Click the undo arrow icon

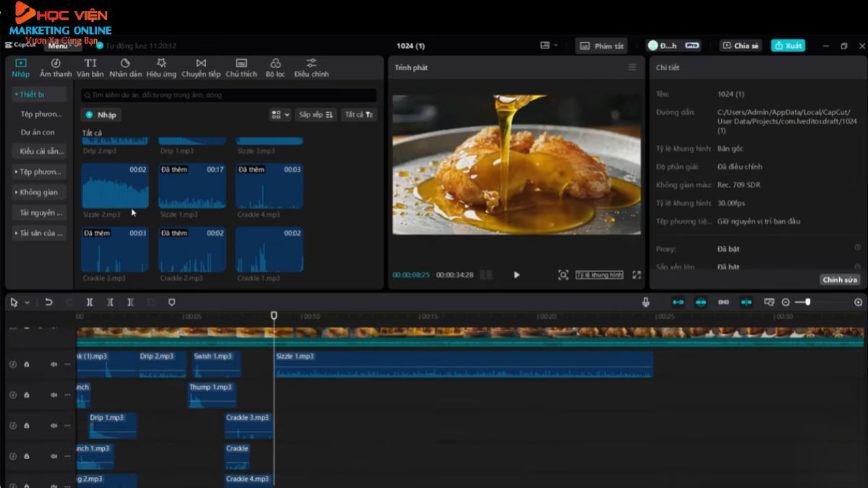48,302
